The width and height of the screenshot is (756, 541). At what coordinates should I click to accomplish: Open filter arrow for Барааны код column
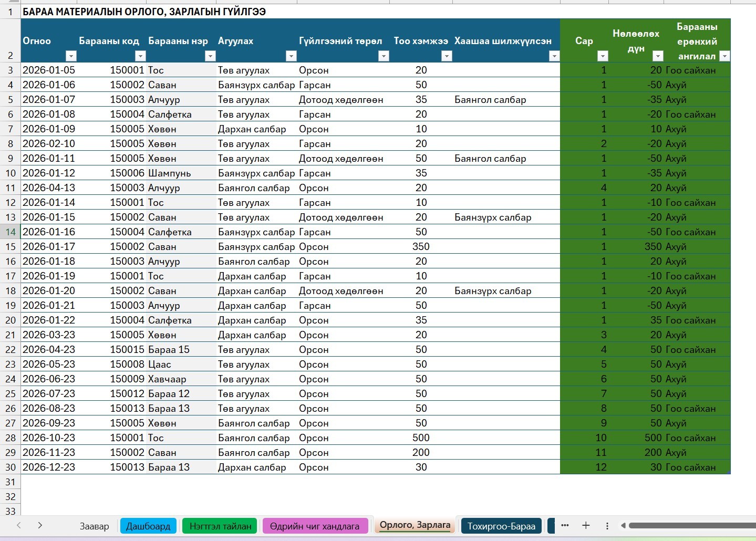140,56
